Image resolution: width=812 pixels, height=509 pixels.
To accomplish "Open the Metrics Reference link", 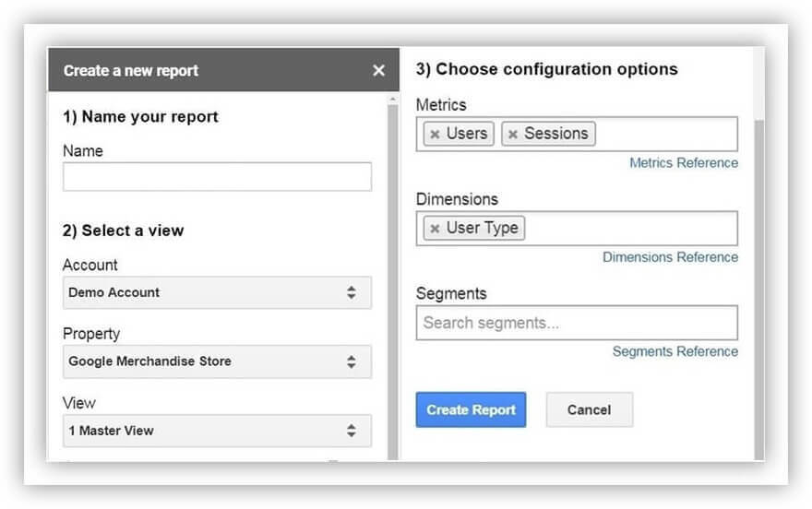I will point(684,163).
